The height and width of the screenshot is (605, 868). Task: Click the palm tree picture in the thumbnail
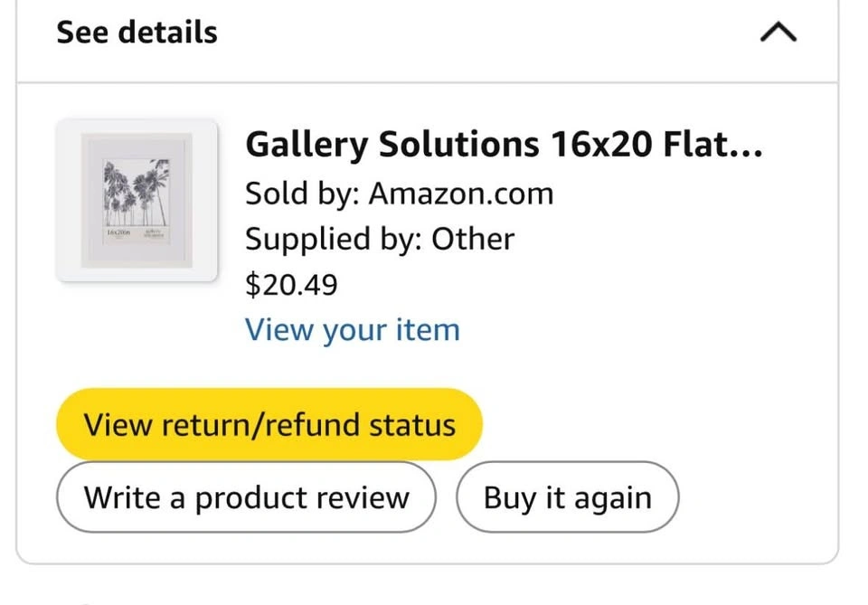coord(137,192)
